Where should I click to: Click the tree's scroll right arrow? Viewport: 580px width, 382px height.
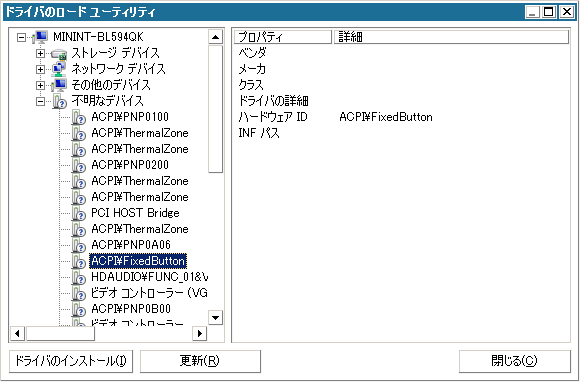click(x=200, y=334)
